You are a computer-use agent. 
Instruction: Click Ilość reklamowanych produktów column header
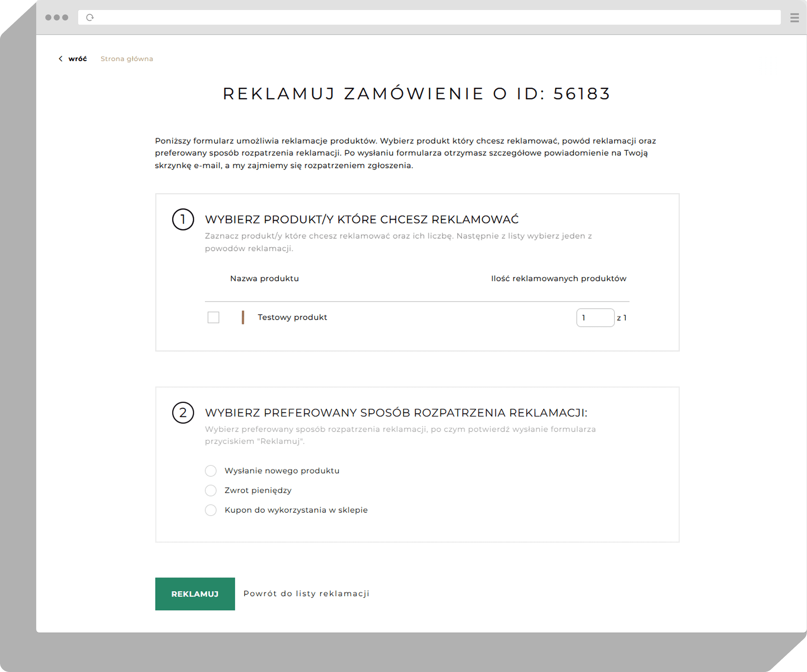point(559,278)
